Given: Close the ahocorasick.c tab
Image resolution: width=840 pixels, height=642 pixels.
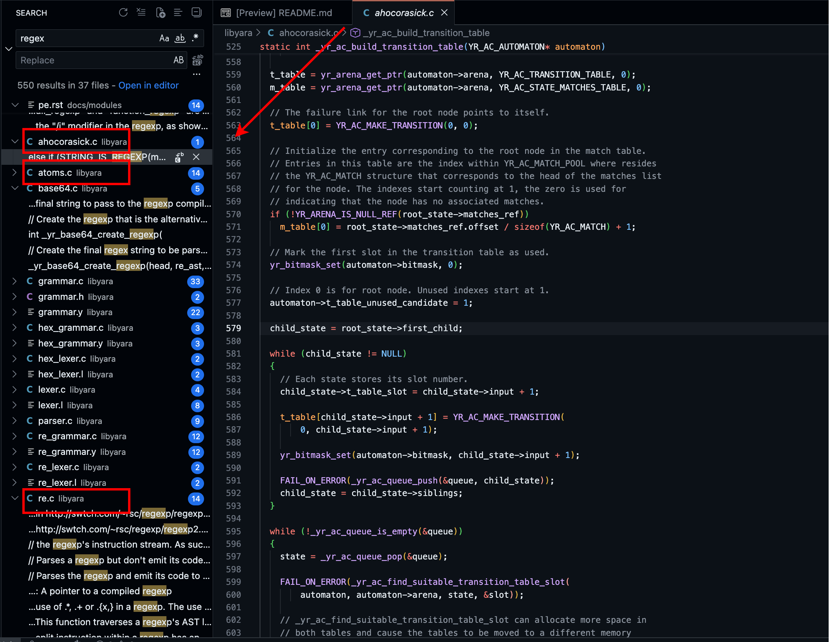Looking at the screenshot, I should (x=444, y=13).
